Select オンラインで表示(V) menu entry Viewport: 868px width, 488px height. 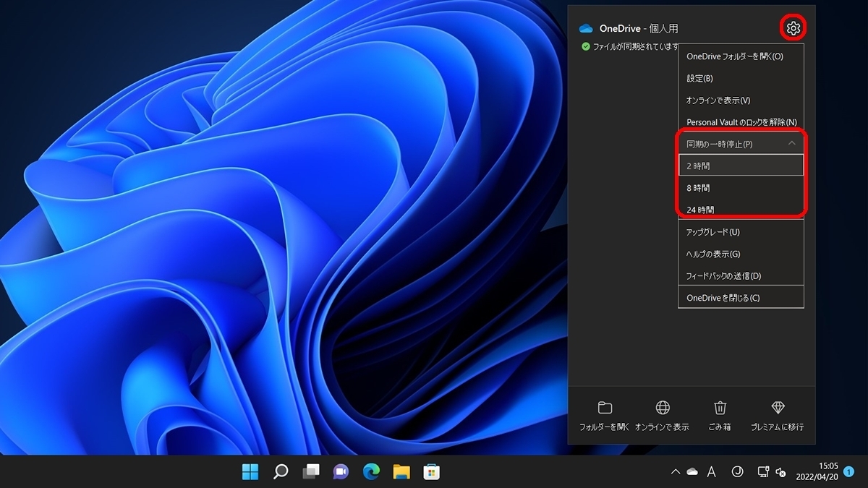pyautogui.click(x=741, y=100)
